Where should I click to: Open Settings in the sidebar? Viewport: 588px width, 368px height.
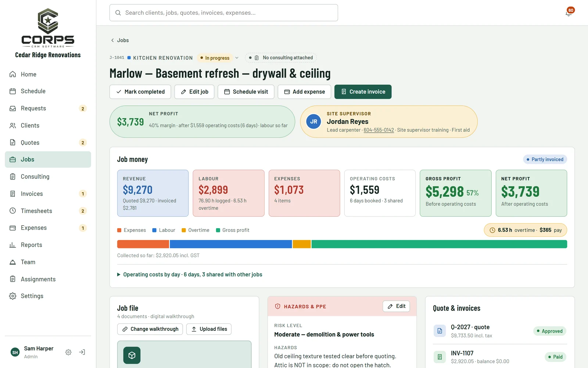coord(48,296)
